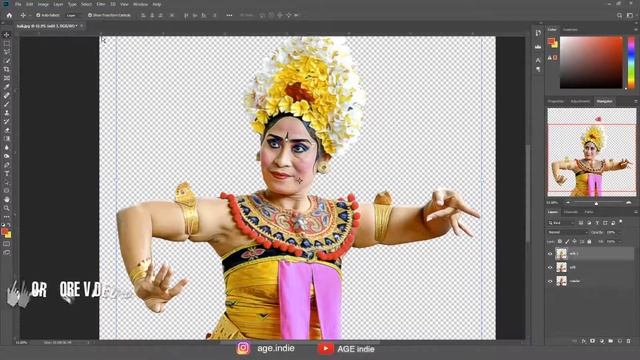This screenshot has width=640, height=360.
Task: Switch to the Properties tab
Action: click(556, 101)
